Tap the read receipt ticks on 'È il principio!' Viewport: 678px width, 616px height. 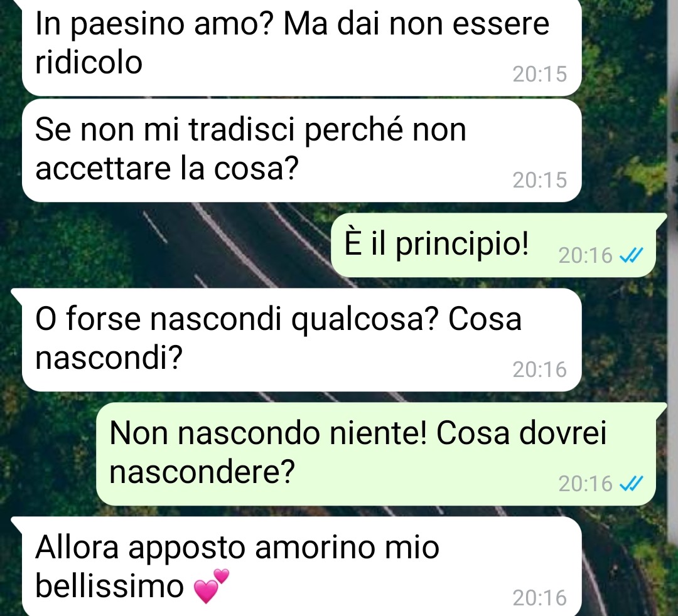(632, 255)
